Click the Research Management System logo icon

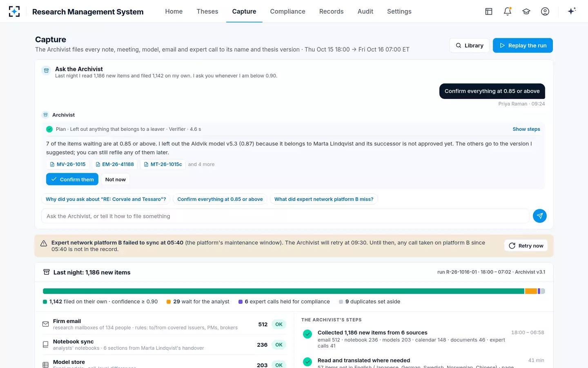14,11
